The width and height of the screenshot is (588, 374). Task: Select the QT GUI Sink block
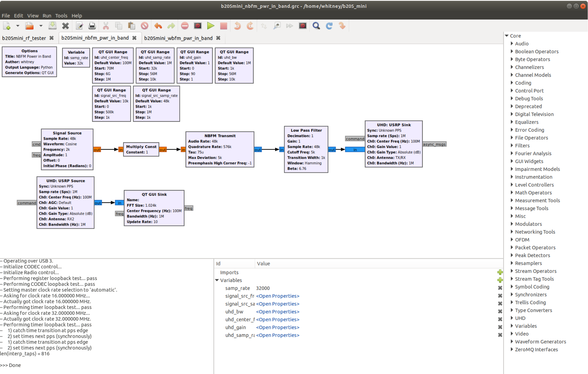(x=154, y=208)
